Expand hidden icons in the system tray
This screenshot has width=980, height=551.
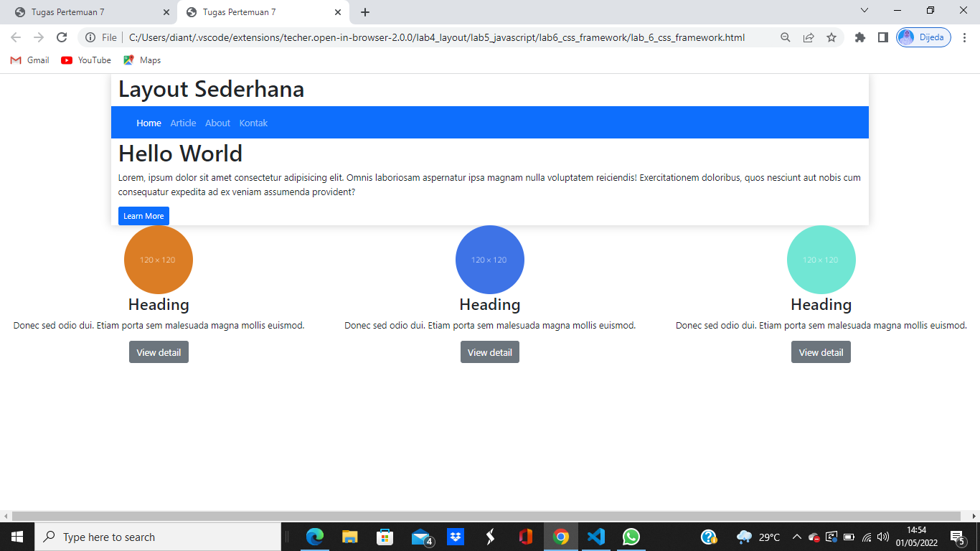pos(796,536)
